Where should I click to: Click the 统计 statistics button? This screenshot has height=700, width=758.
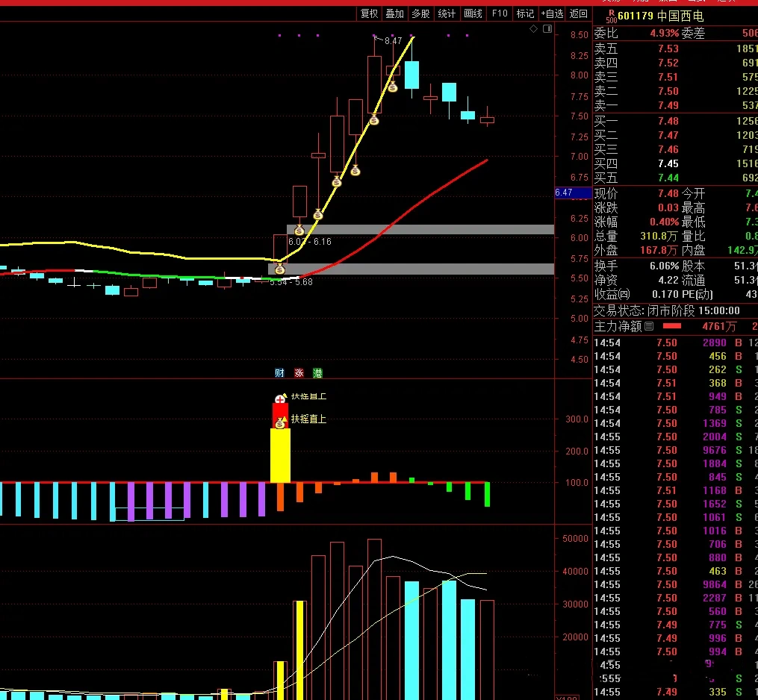pos(447,13)
